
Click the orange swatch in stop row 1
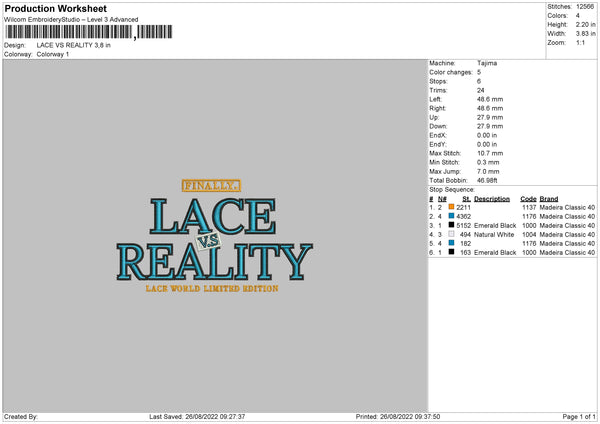[x=452, y=207]
